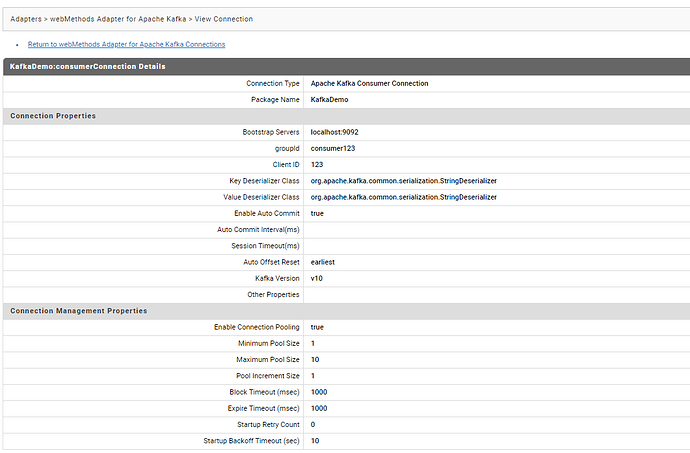Select the Enable Connection Pooling true value
The width and height of the screenshot is (690, 453).
(x=317, y=327)
